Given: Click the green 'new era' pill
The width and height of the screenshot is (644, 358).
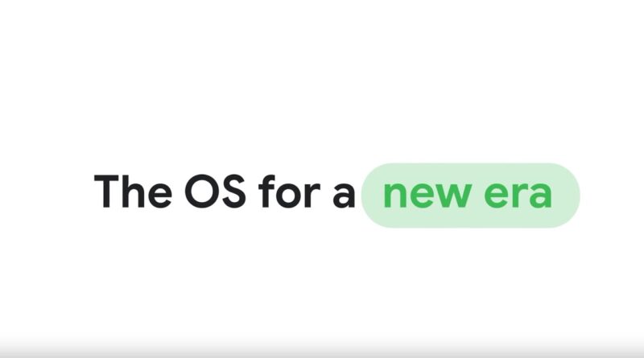Looking at the screenshot, I should pos(470,195).
